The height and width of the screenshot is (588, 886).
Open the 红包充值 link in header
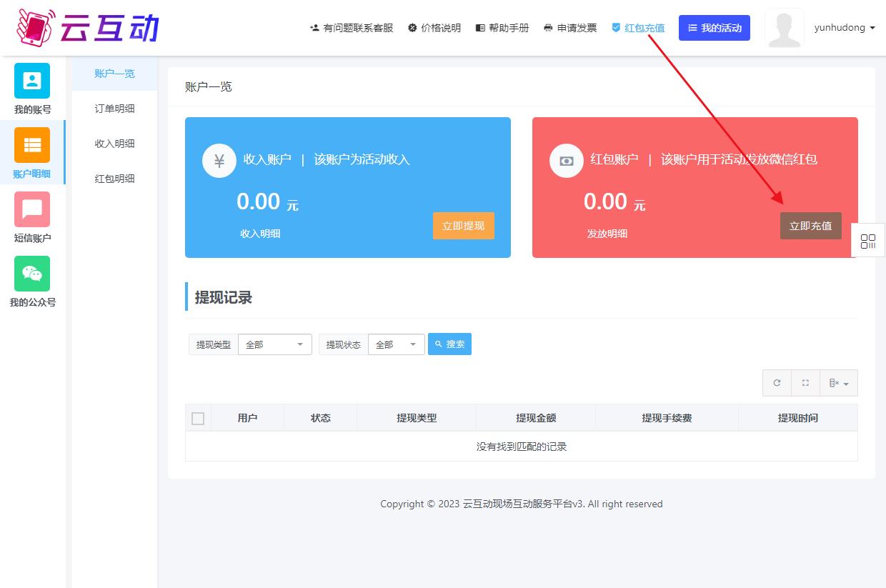(x=638, y=28)
